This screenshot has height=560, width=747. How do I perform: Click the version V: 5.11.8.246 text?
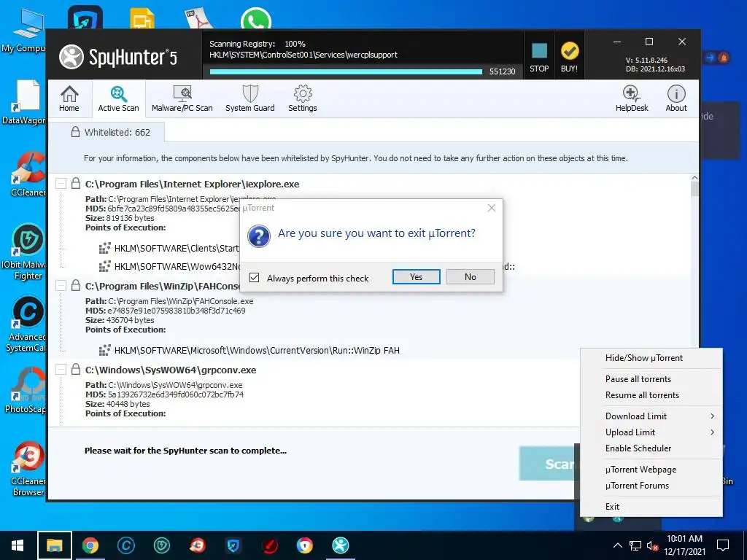point(646,60)
